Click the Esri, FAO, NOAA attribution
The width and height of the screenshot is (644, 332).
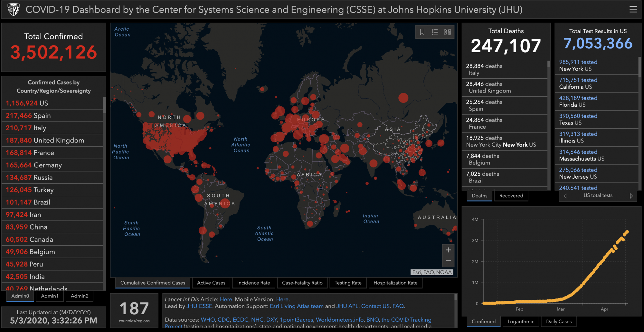click(432, 272)
